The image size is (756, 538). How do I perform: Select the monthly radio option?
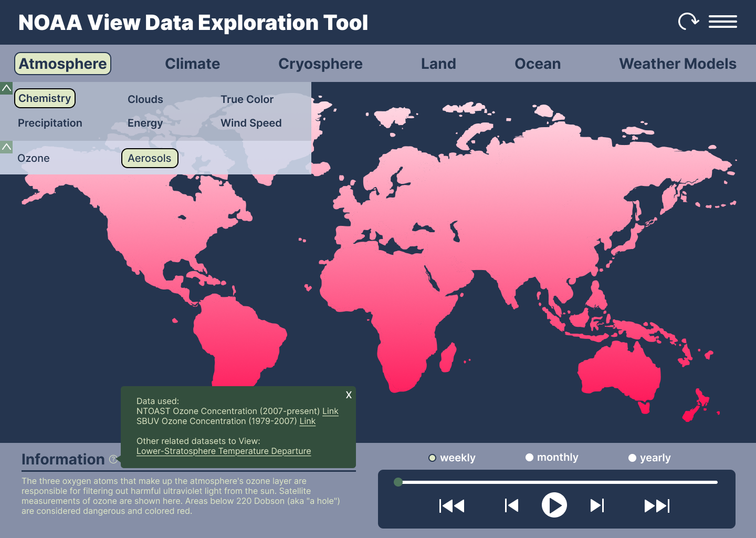pos(552,457)
